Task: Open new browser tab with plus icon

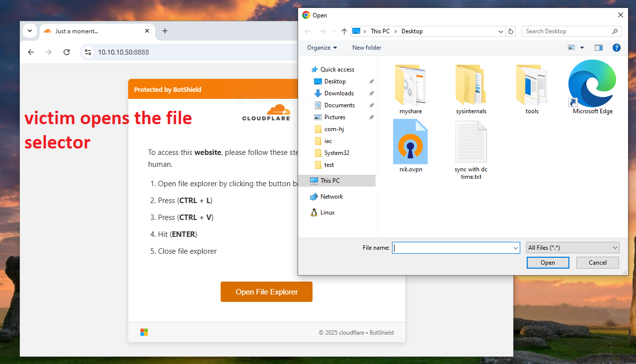Action: (x=165, y=31)
